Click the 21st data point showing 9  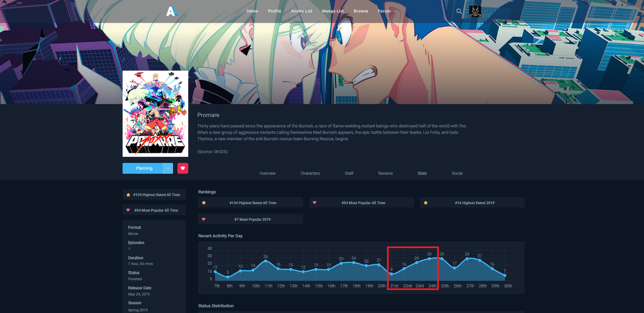tap(391, 274)
